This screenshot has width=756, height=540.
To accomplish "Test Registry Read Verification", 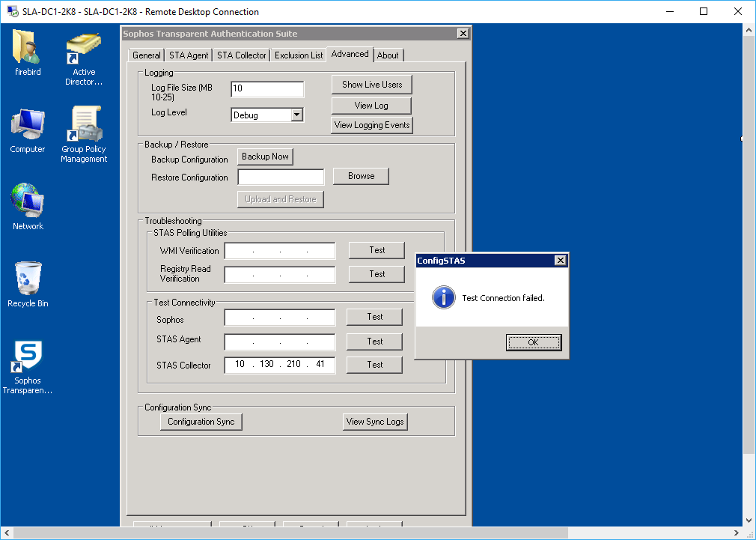I will coord(377,274).
